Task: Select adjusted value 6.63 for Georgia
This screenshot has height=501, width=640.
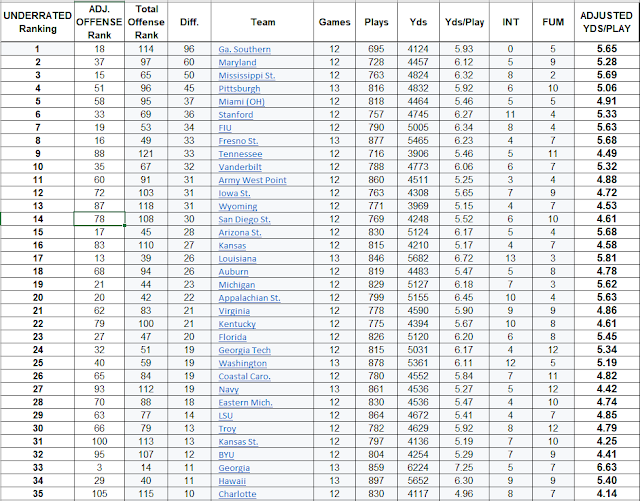Action: pos(607,467)
